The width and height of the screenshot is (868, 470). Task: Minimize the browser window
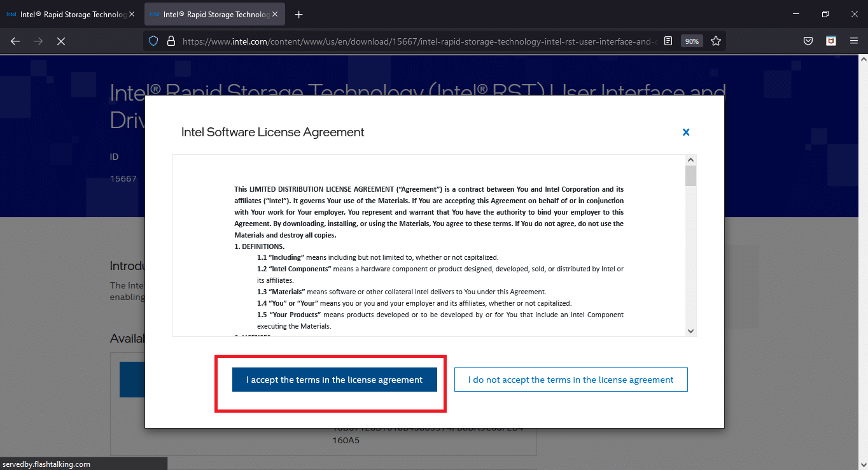pyautogui.click(x=795, y=14)
